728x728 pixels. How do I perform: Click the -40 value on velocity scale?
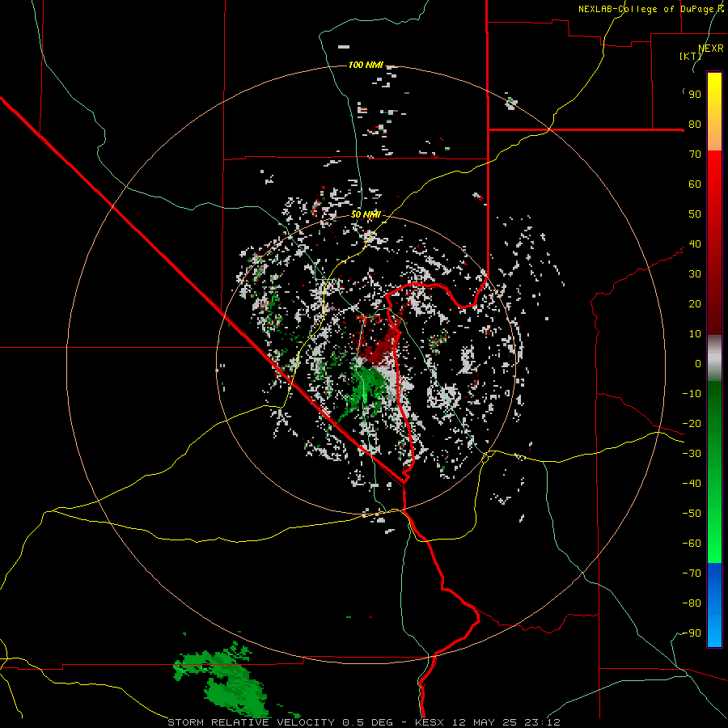tap(692, 484)
